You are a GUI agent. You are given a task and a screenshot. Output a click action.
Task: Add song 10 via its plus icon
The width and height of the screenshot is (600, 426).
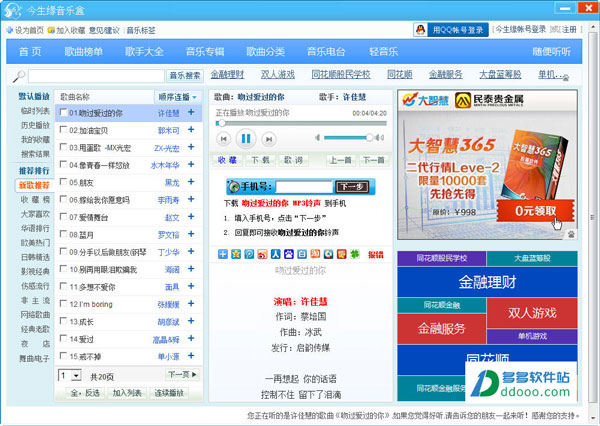[x=191, y=269]
